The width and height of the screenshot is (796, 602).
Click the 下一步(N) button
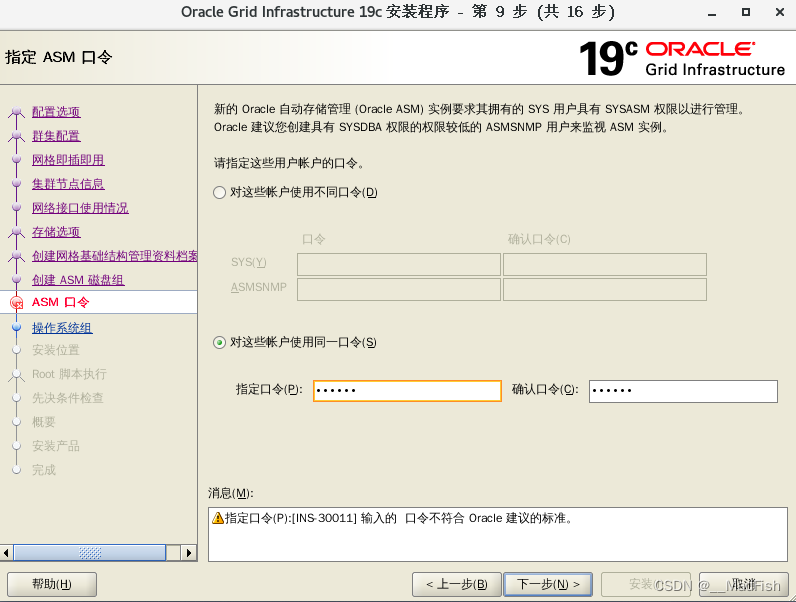tap(548, 584)
